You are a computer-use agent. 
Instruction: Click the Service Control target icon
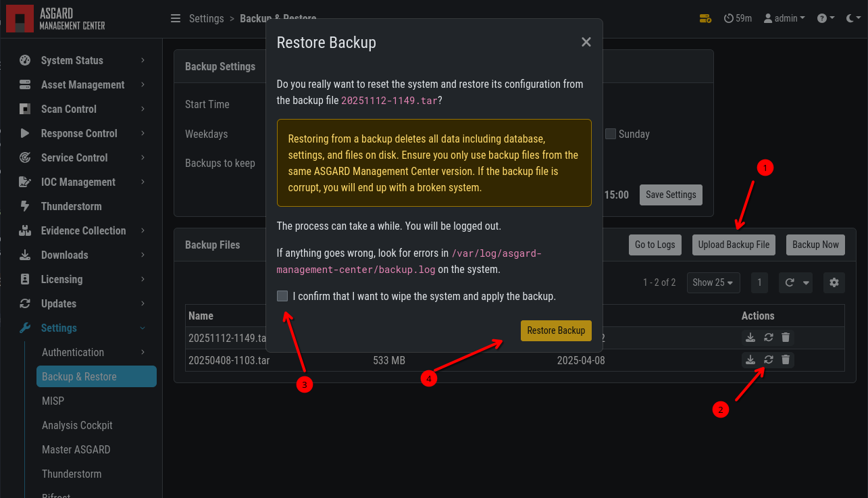coord(25,157)
